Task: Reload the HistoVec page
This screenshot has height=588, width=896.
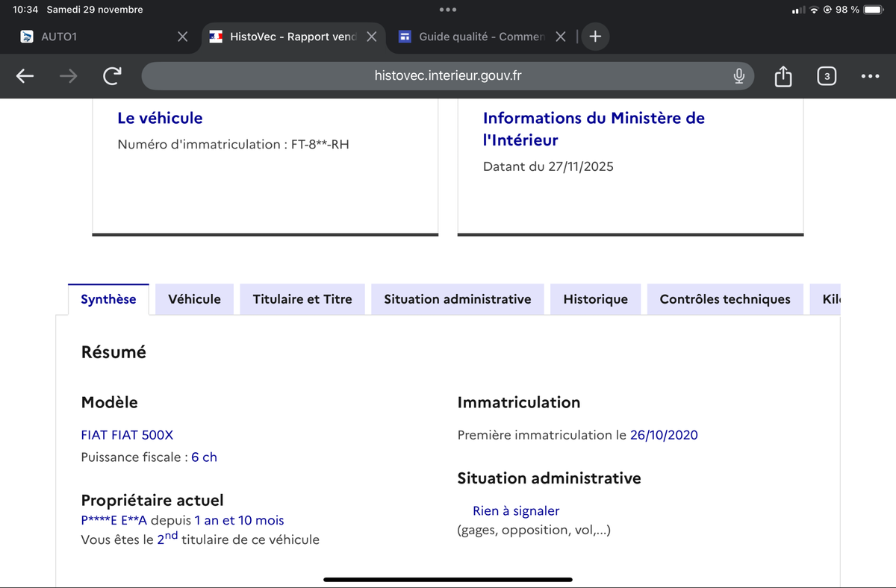Action: pos(112,75)
